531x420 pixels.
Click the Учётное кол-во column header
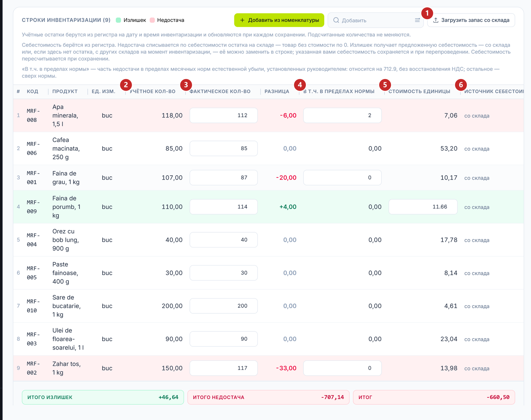point(153,91)
